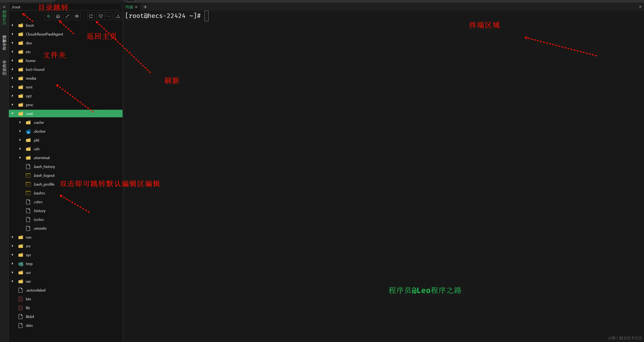This screenshot has width=644, height=342.
Task: Open the 命令管理 sidebar tab
Action: (4, 43)
